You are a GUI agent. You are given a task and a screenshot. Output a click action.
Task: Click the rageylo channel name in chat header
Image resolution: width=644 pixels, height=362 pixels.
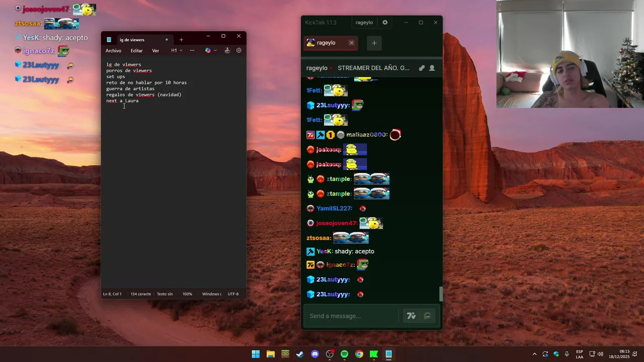coord(317,68)
